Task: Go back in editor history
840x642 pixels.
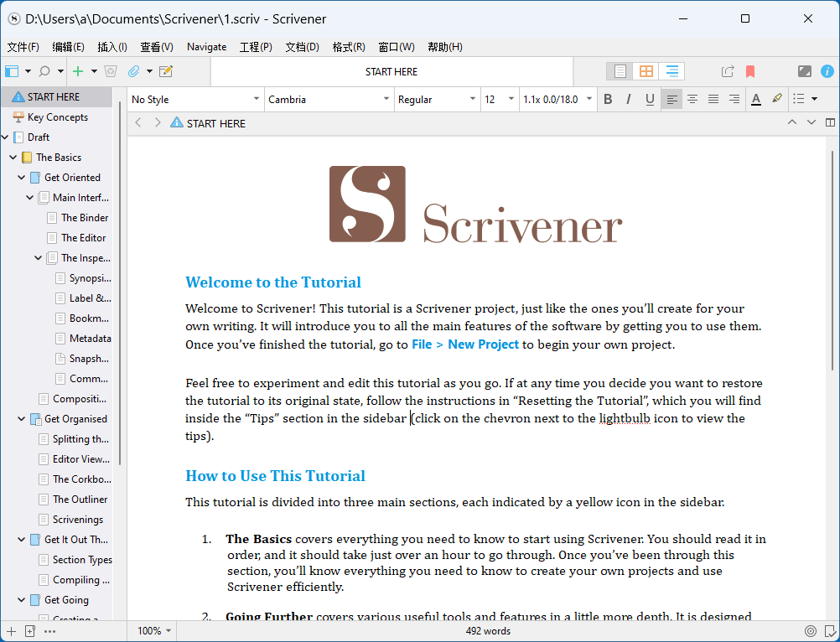Action: (x=138, y=123)
